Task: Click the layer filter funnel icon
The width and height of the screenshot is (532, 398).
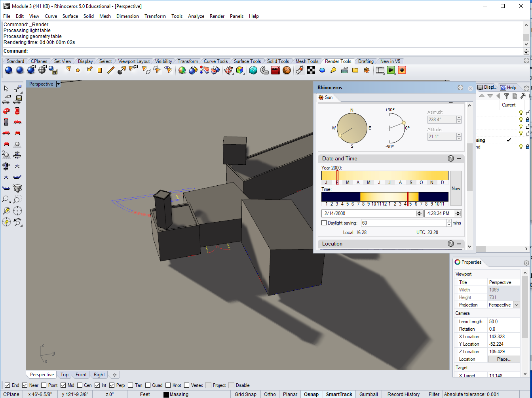Action: [506, 96]
